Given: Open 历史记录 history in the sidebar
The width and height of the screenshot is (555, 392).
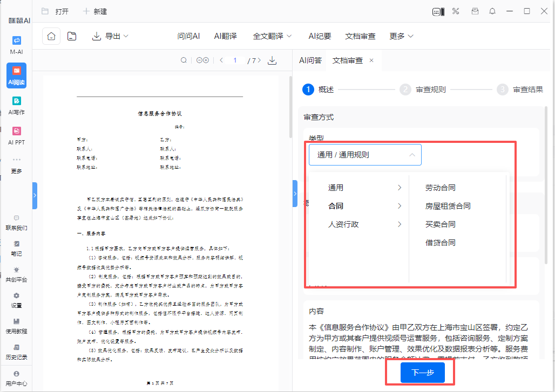Looking at the screenshot, I should pos(16,351).
